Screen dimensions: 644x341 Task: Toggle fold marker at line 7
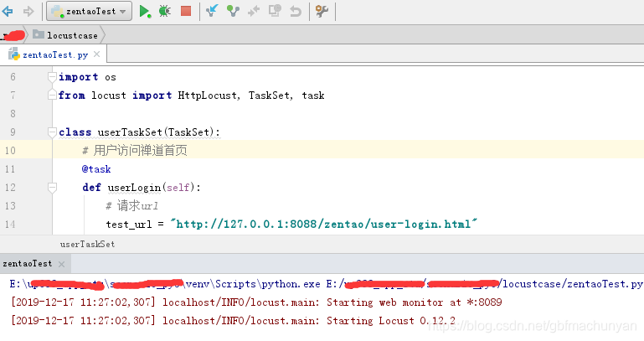(x=52, y=96)
